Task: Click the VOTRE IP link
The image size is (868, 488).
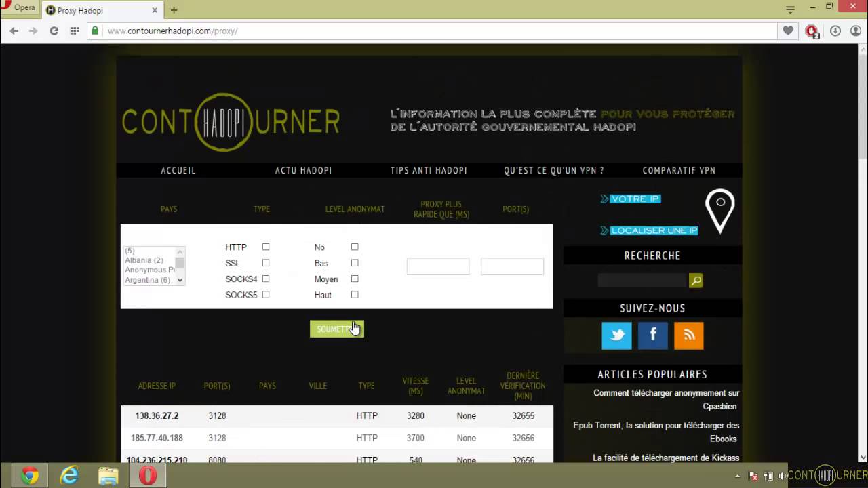Action: point(631,199)
